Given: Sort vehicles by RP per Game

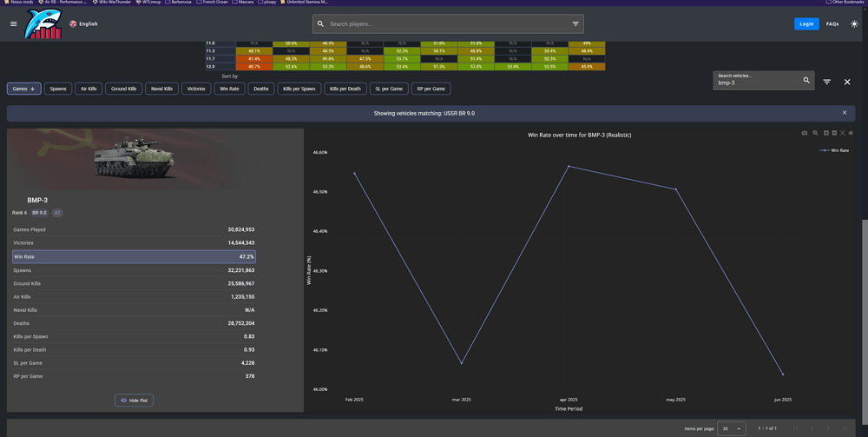Looking at the screenshot, I should pos(431,89).
